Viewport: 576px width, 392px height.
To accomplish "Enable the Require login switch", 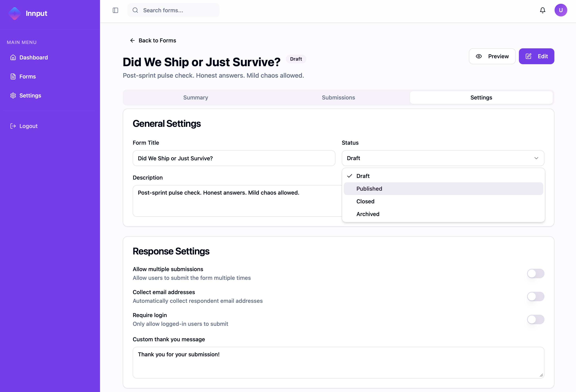I will [536, 319].
